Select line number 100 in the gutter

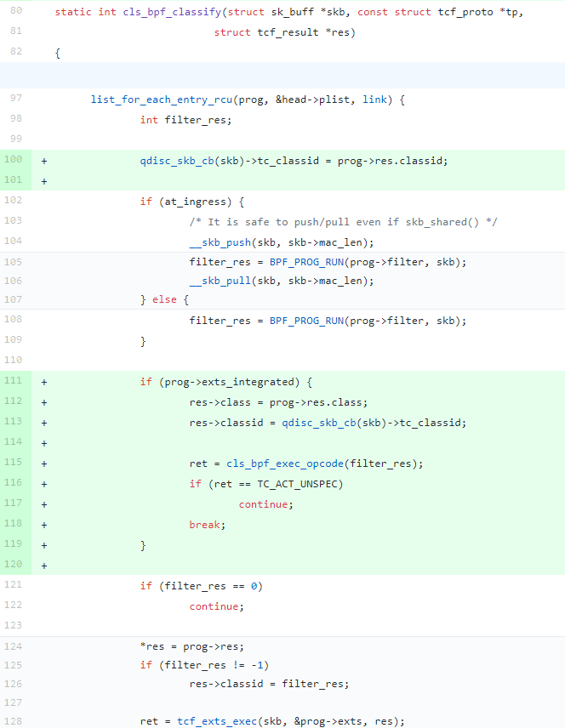14,161
